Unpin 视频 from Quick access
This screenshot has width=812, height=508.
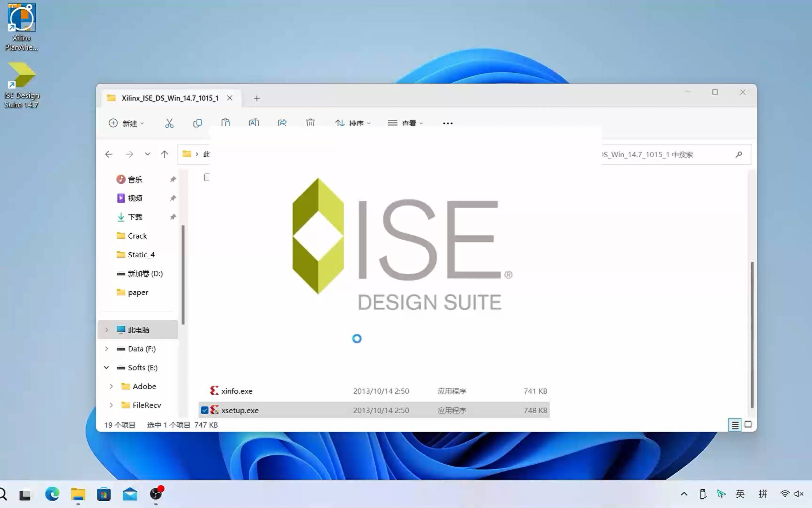tap(172, 198)
